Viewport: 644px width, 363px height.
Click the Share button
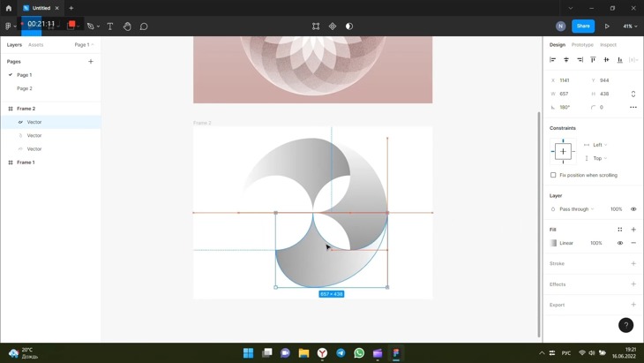(583, 26)
